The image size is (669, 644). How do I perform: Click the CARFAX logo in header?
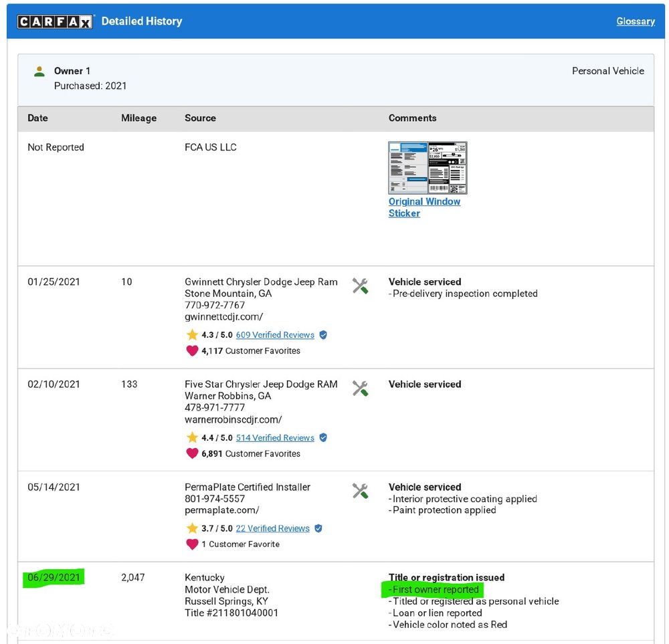point(55,22)
